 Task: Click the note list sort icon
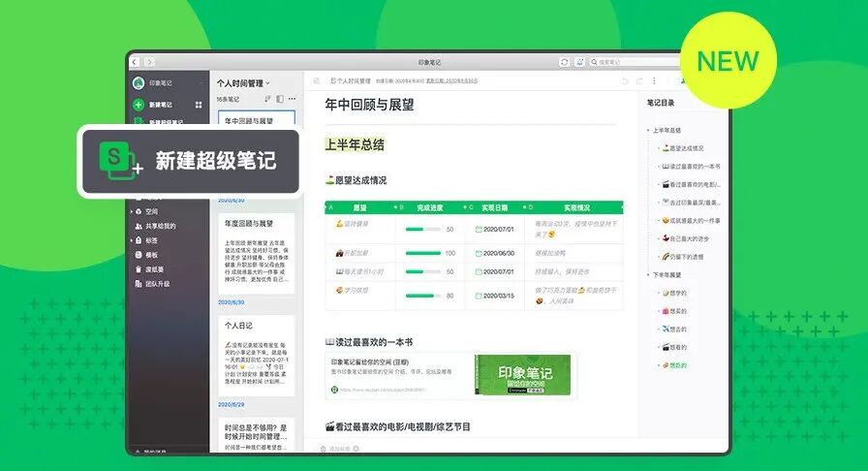268,99
